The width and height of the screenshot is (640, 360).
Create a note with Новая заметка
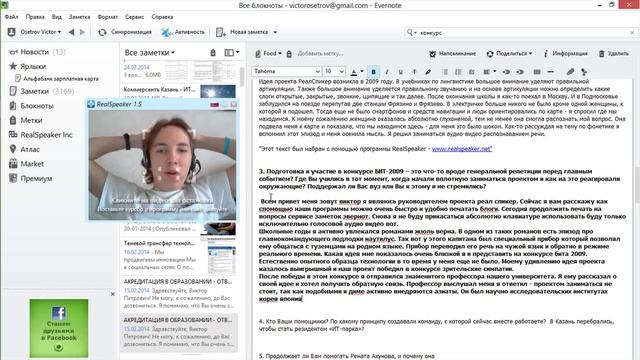tap(242, 32)
